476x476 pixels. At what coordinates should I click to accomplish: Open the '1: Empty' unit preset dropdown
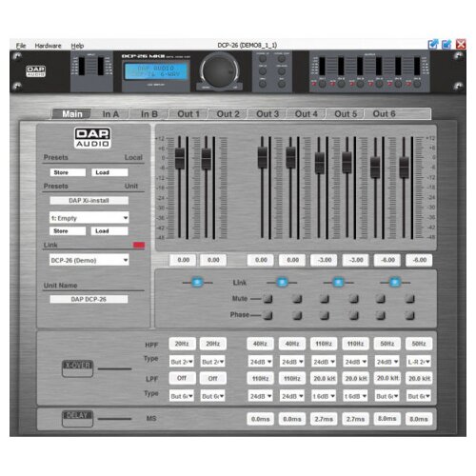point(89,218)
